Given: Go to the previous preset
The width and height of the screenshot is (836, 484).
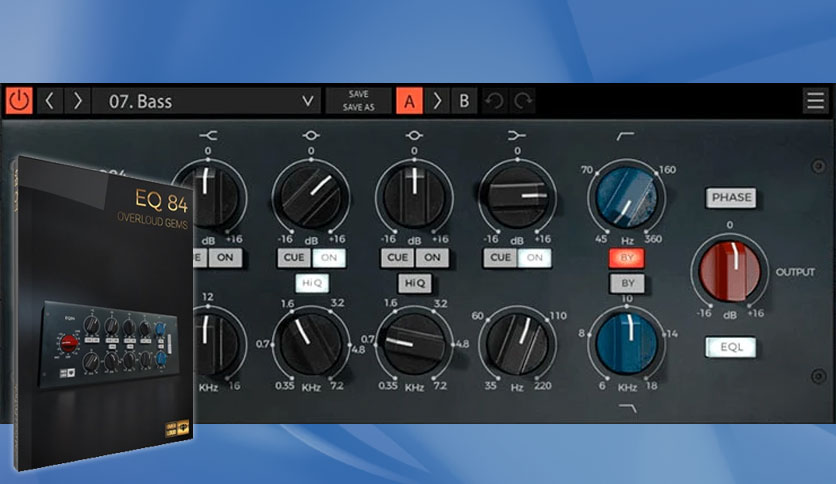Looking at the screenshot, I should click(50, 101).
